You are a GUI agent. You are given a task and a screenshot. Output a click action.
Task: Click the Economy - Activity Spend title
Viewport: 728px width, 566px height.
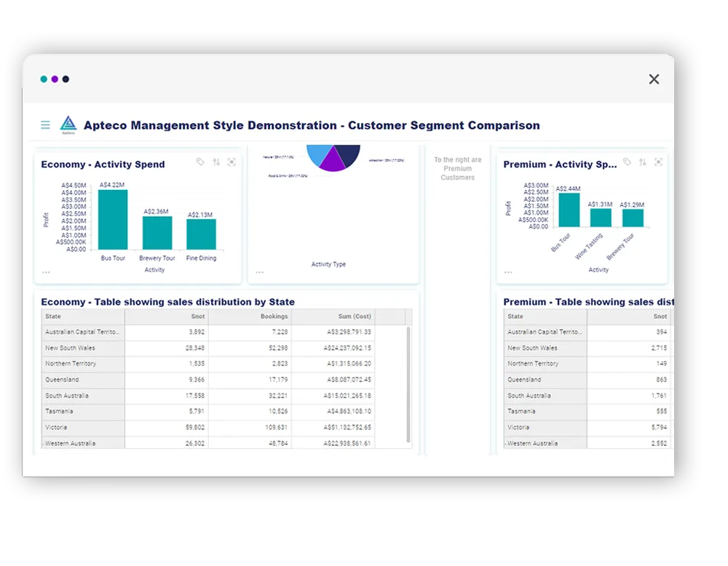pyautogui.click(x=103, y=164)
